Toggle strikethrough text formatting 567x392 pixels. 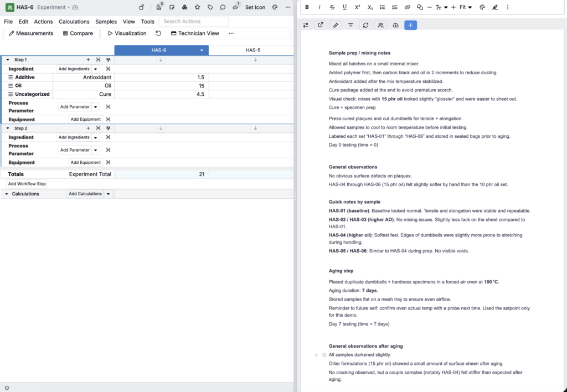[332, 7]
